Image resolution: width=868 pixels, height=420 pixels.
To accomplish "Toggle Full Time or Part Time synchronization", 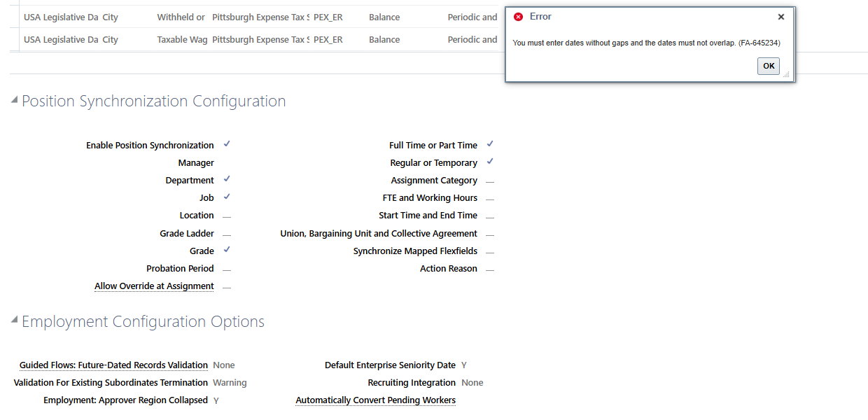I will (x=489, y=144).
